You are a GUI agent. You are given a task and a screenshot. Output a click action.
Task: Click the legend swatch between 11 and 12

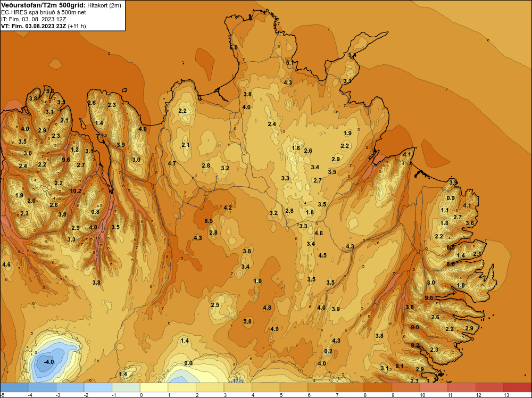click(462, 387)
